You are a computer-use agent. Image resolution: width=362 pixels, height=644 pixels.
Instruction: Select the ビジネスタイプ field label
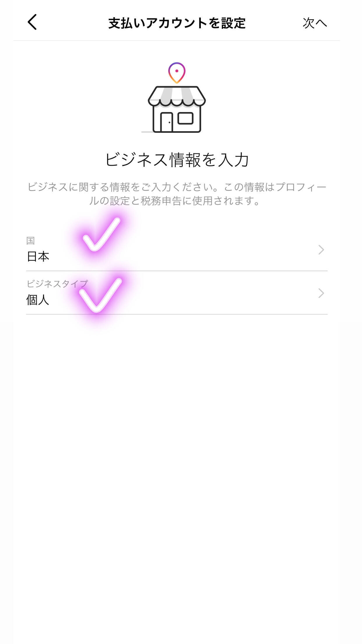tap(57, 283)
